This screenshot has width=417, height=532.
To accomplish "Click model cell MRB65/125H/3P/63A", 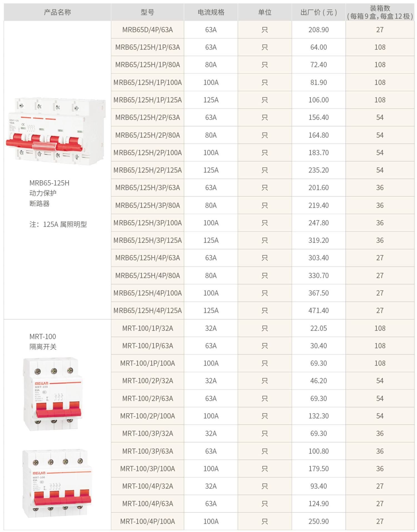I will pos(147,188).
